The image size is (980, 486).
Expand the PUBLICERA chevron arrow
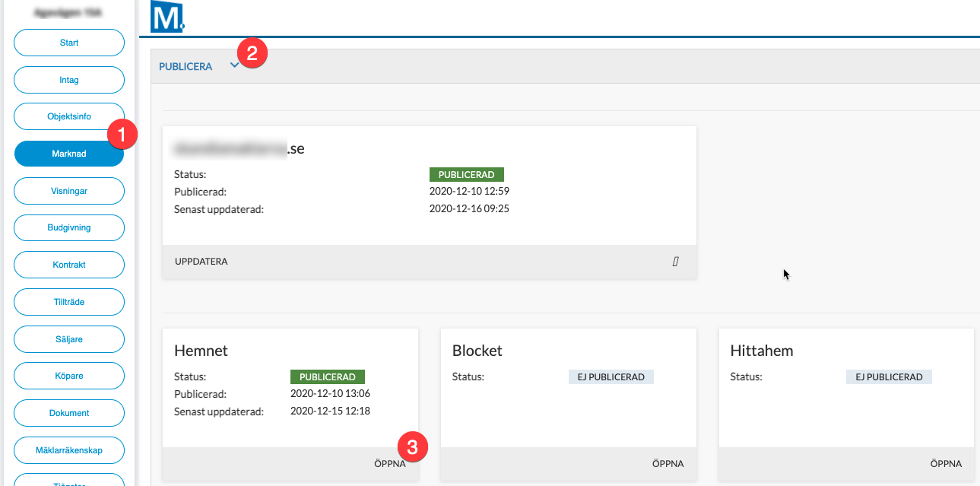(235, 66)
